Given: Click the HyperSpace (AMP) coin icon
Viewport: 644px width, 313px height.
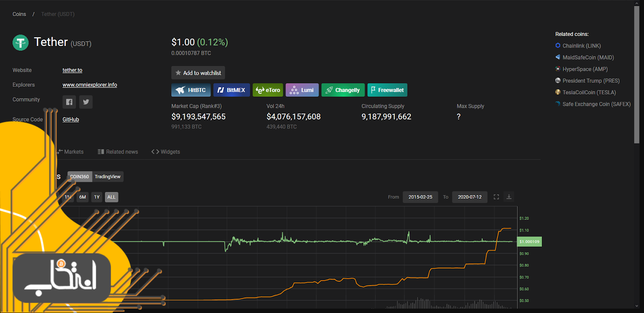Looking at the screenshot, I should click(558, 69).
